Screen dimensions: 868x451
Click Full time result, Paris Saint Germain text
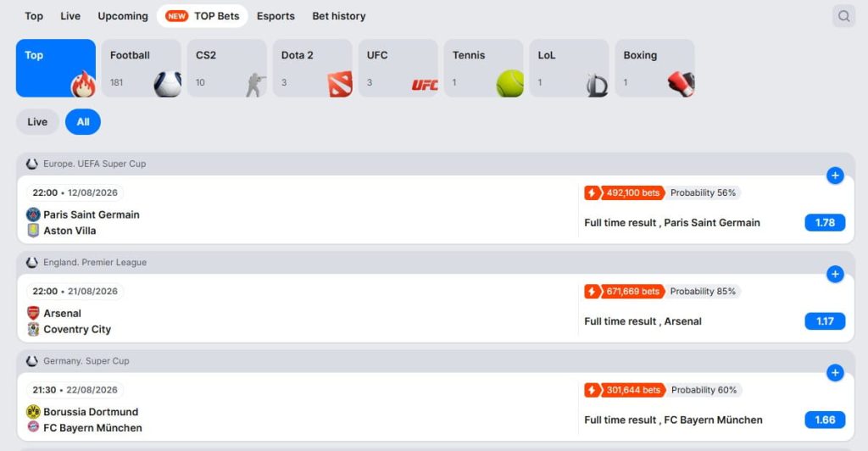pos(672,222)
